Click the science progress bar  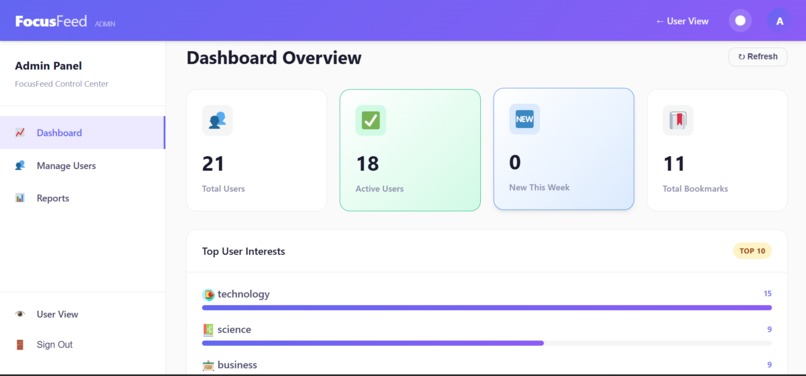tap(487, 343)
